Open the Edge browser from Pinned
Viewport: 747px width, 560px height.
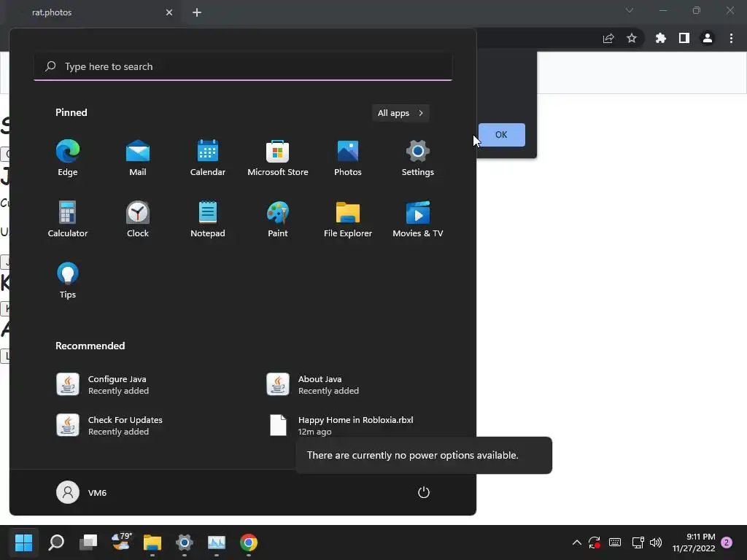click(x=68, y=158)
